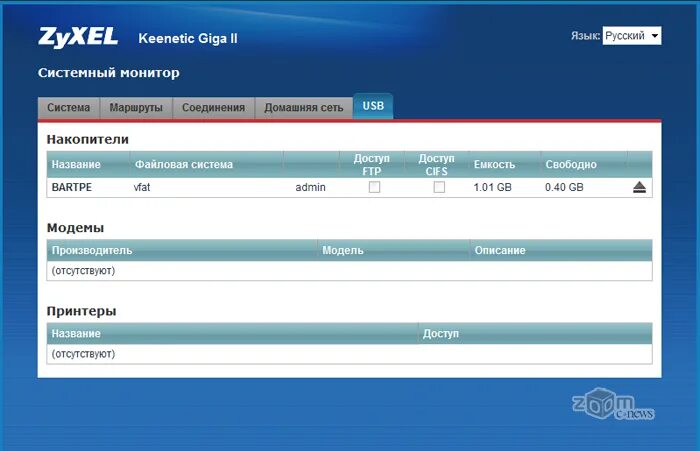Eject the BARTPE USB drive
This screenshot has height=451, width=700.
point(640,187)
